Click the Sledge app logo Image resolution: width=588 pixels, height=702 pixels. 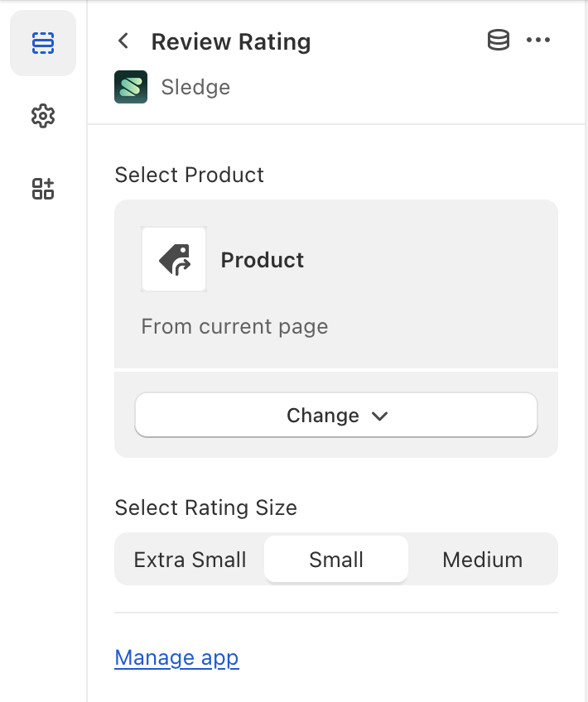(x=130, y=86)
